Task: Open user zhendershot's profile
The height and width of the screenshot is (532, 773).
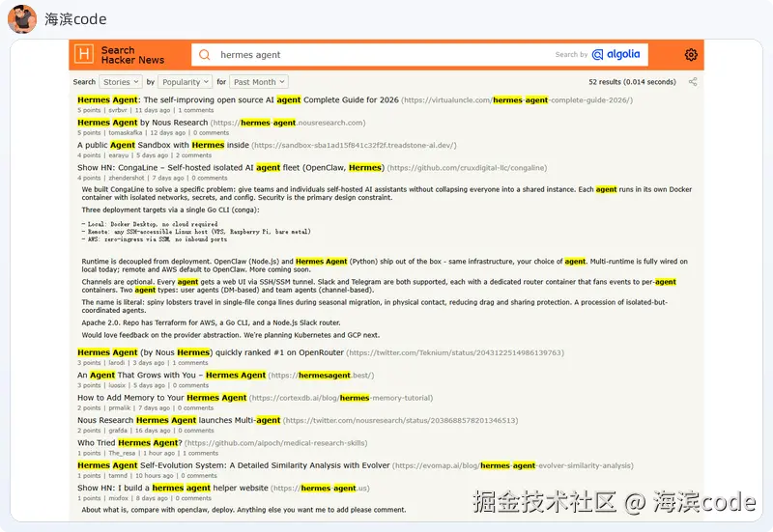Action: coord(127,179)
